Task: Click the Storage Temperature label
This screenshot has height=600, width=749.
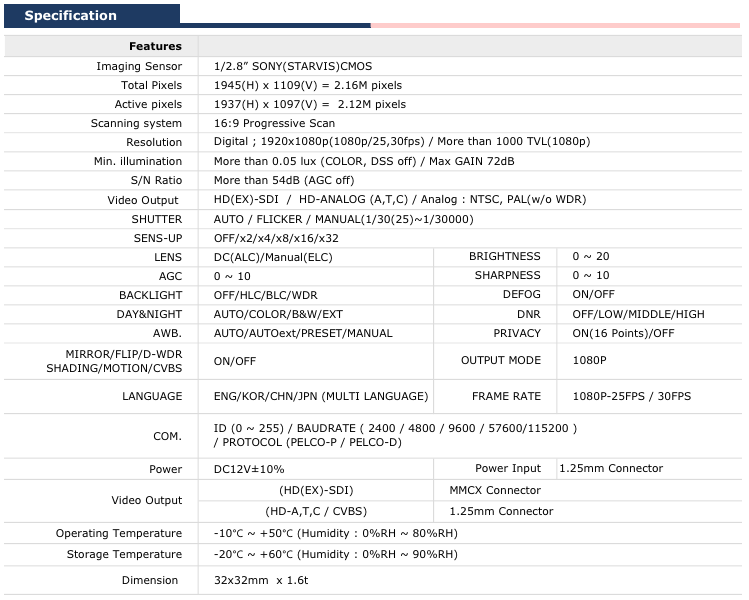Action: click(124, 555)
